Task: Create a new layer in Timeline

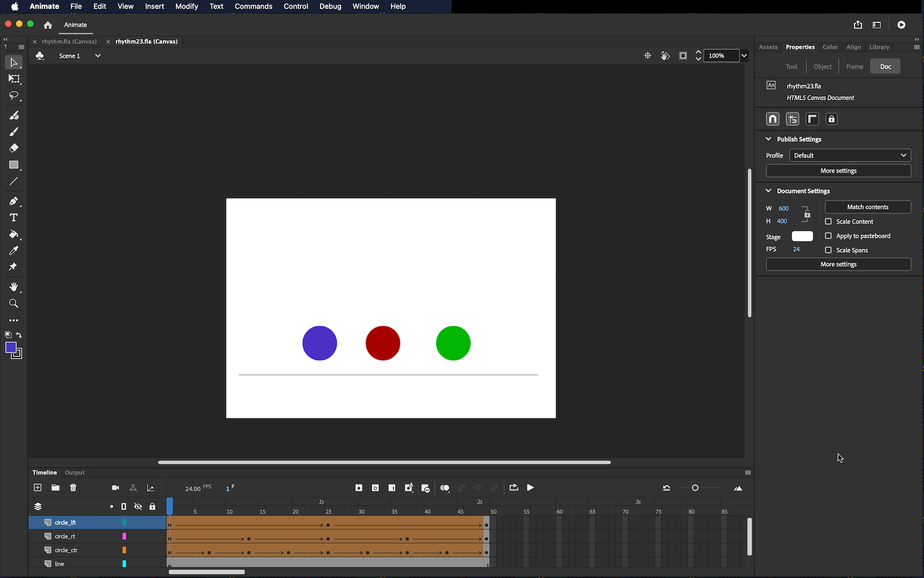Action: [37, 488]
